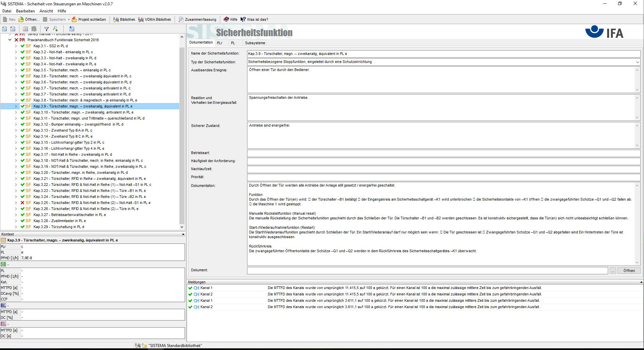Click the Öffnen button next to Dokument
The height and width of the screenshot is (350, 644).
[629, 271]
